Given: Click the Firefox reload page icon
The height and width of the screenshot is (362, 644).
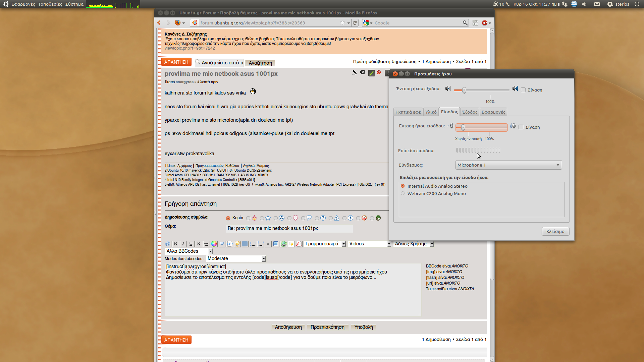Looking at the screenshot, I should 355,23.
